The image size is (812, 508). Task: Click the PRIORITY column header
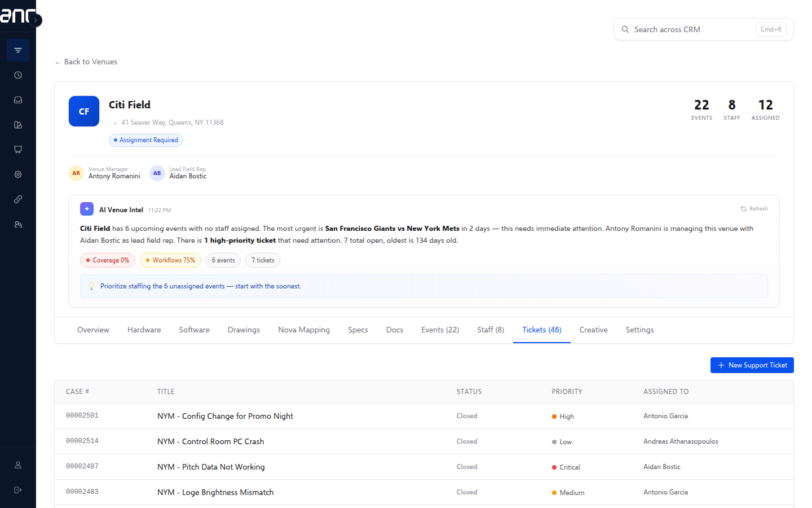pyautogui.click(x=567, y=392)
